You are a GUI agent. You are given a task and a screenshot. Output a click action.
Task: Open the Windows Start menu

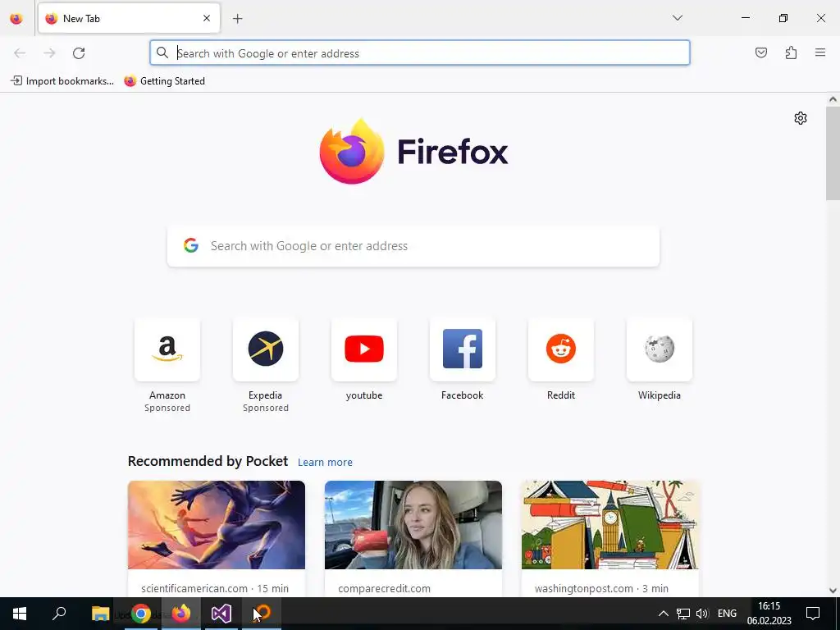[20, 614]
